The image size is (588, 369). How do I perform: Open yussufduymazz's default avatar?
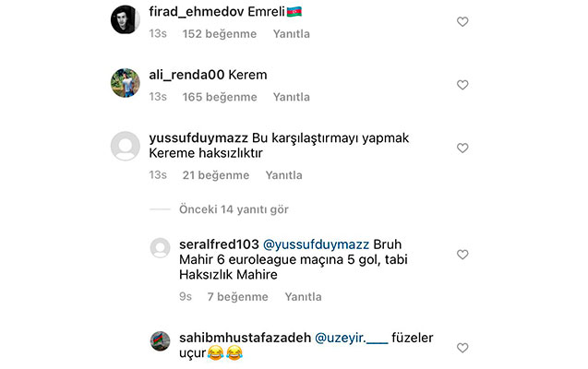tap(126, 146)
